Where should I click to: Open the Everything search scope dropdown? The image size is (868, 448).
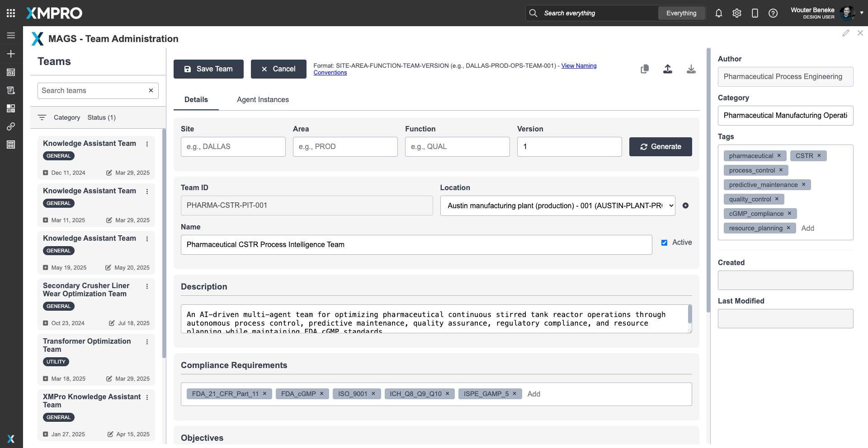pos(681,13)
